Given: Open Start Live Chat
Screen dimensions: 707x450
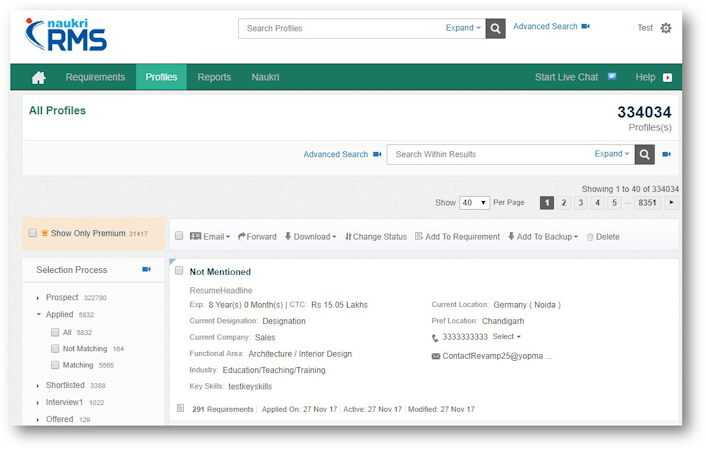Looking at the screenshot, I should click(566, 77).
